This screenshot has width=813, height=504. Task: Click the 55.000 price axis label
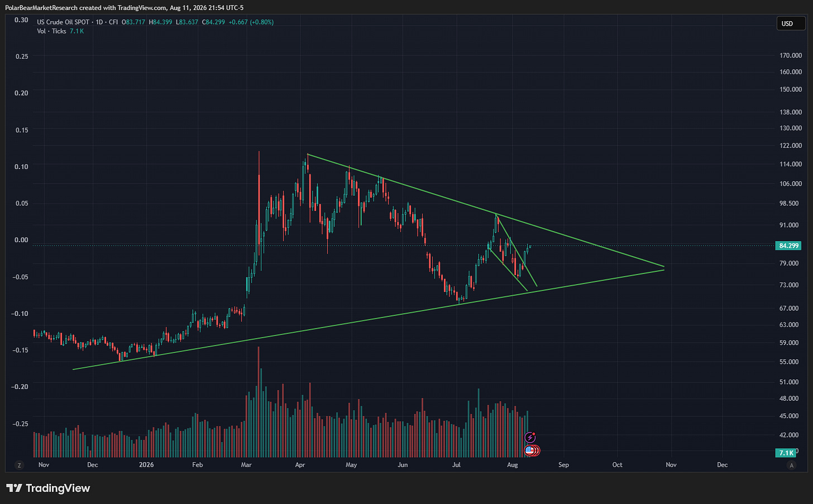(x=790, y=362)
